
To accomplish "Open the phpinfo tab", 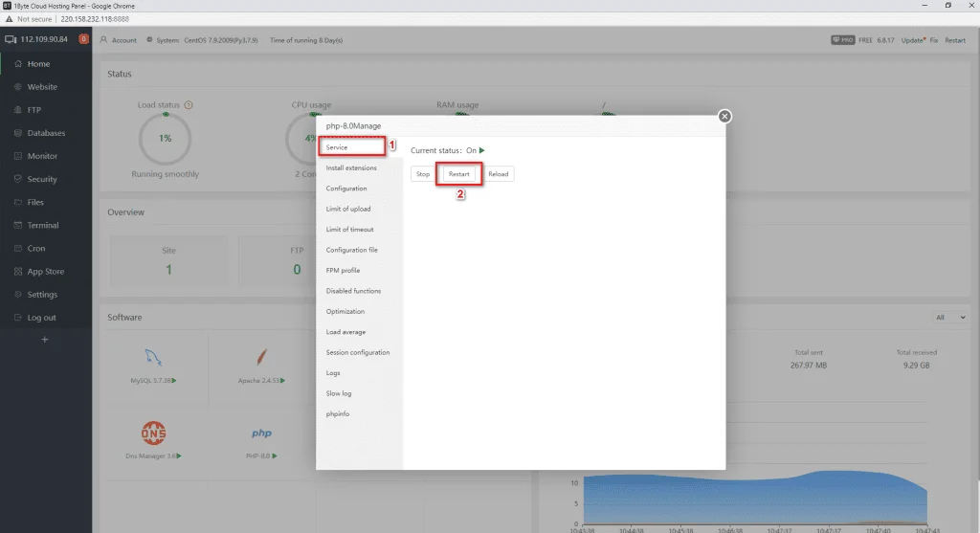I will [x=338, y=413].
